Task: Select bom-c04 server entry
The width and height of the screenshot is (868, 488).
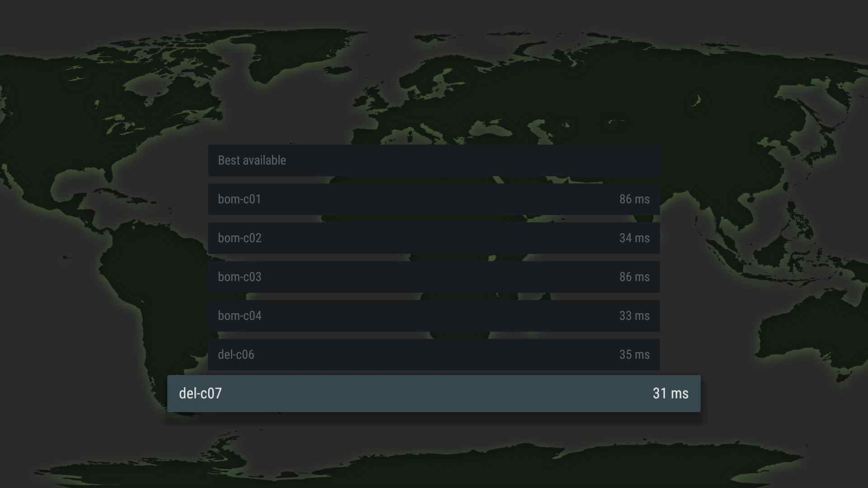Action: tap(434, 316)
